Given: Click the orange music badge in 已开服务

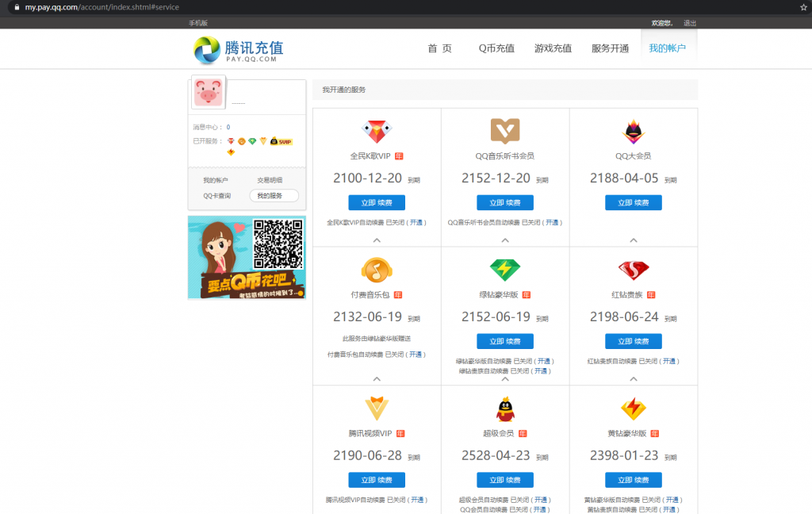Looking at the screenshot, I should (241, 141).
